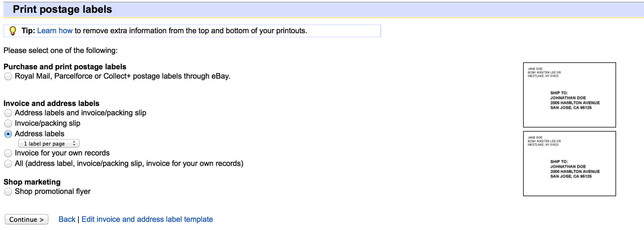
Task: Select the Address labels radio button
Action: [x=8, y=134]
